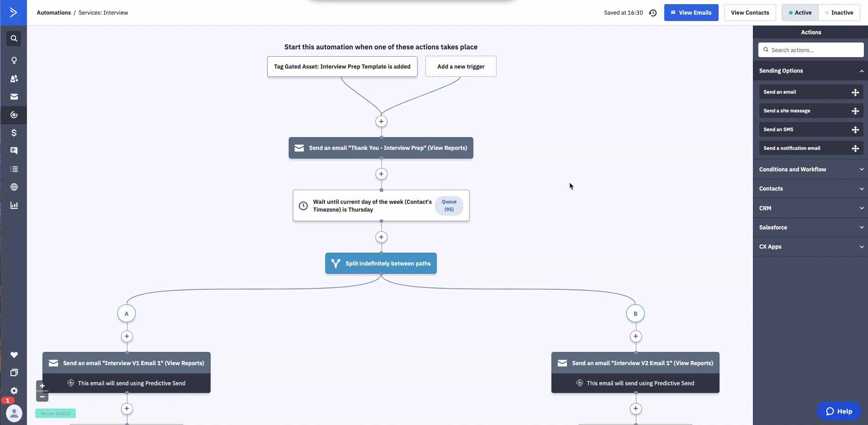Open the Interview V2 Email 1 step
Viewport: 868px width, 425px height.
(635, 363)
